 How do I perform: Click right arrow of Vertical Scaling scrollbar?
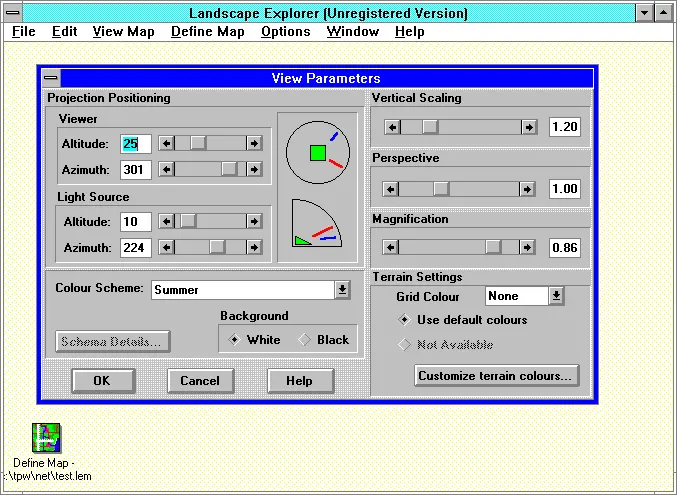(529, 127)
